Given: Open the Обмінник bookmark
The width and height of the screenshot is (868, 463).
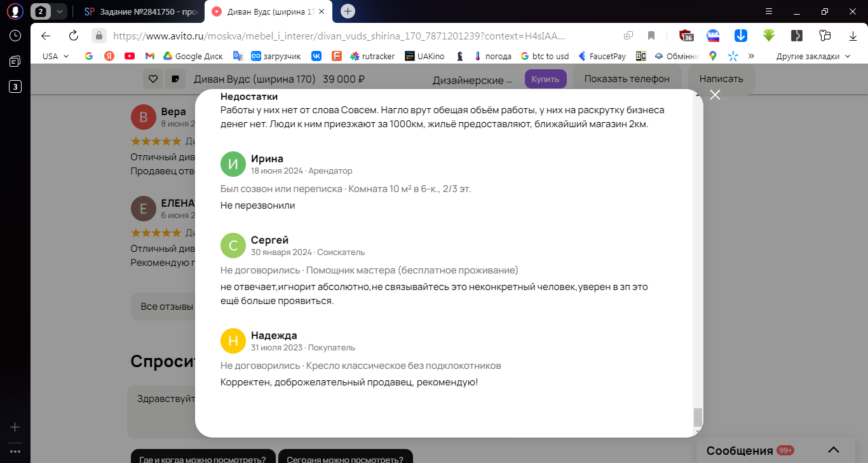Looking at the screenshot, I should 677,56.
